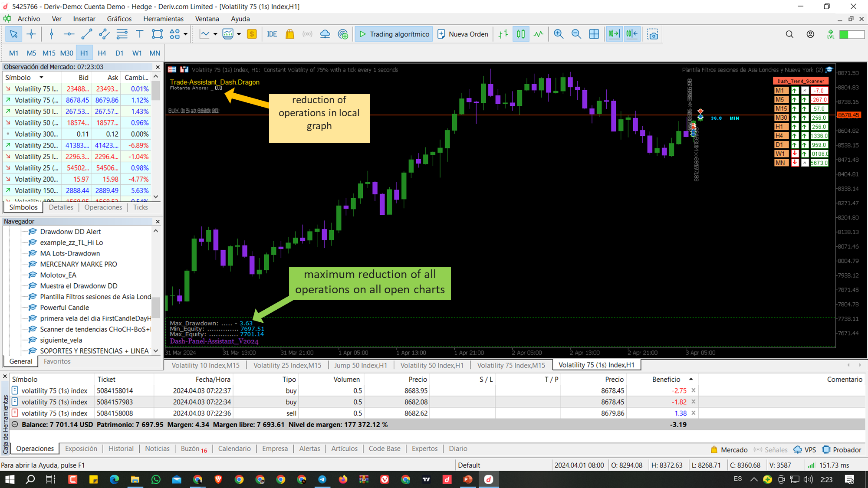Zoom in on the chart
868x488 pixels.
pyautogui.click(x=559, y=34)
